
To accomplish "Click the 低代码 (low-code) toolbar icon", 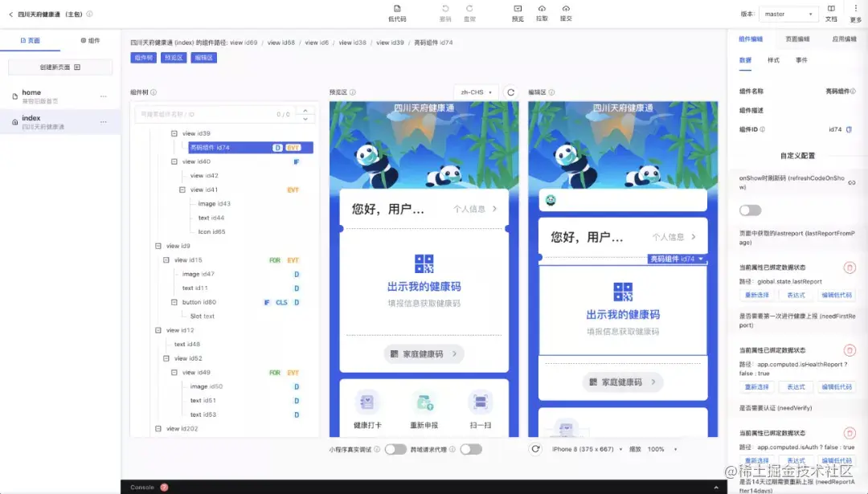I will [x=397, y=11].
